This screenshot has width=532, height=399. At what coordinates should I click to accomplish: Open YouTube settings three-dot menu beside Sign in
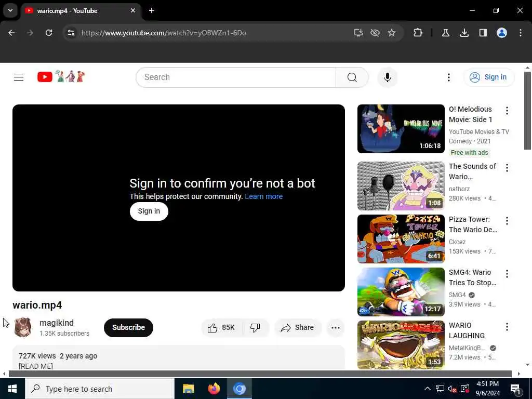tap(448, 77)
